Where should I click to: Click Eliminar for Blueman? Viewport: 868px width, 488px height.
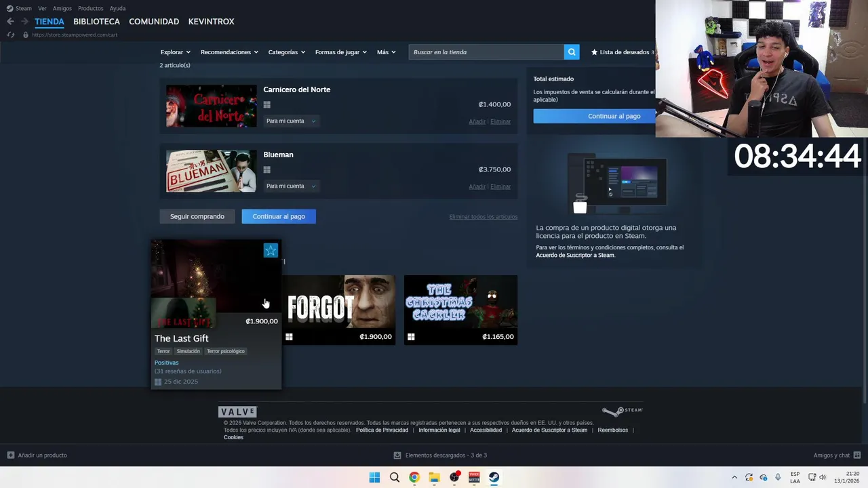point(500,186)
